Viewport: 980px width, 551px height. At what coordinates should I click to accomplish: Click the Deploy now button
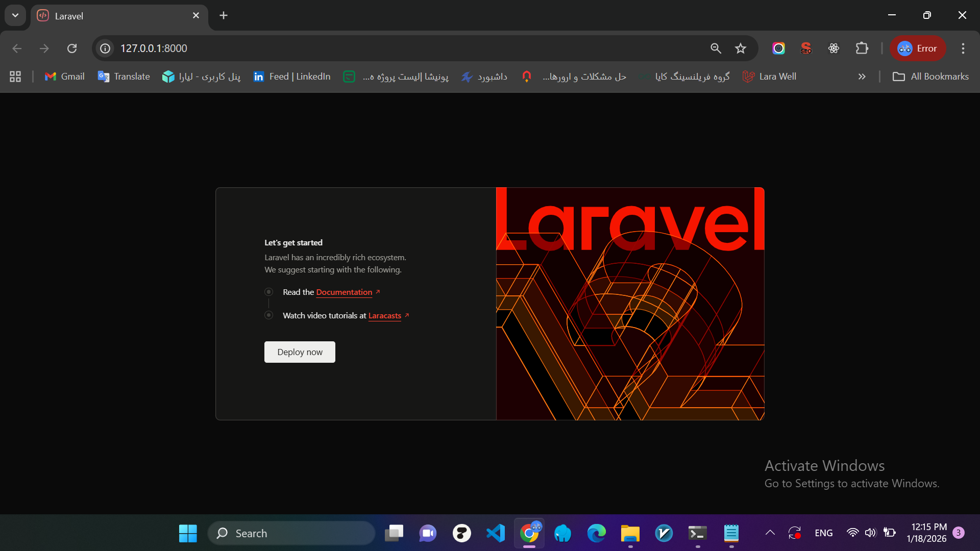point(299,352)
